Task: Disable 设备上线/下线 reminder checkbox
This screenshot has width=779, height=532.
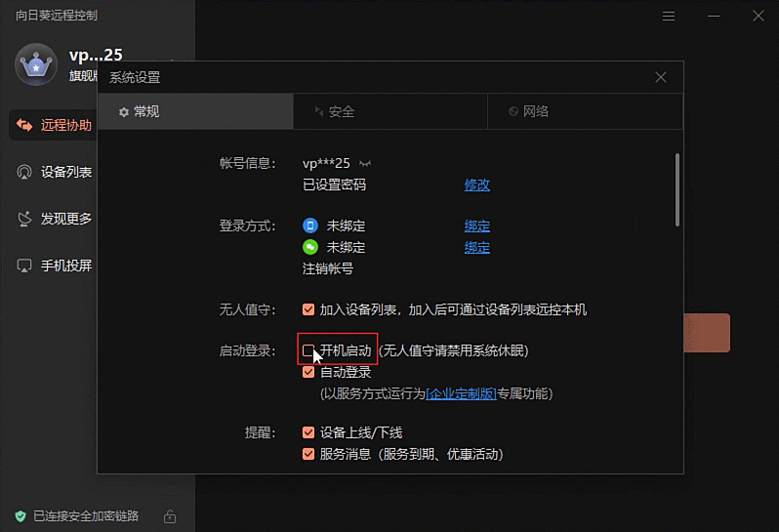Action: pos(308,432)
